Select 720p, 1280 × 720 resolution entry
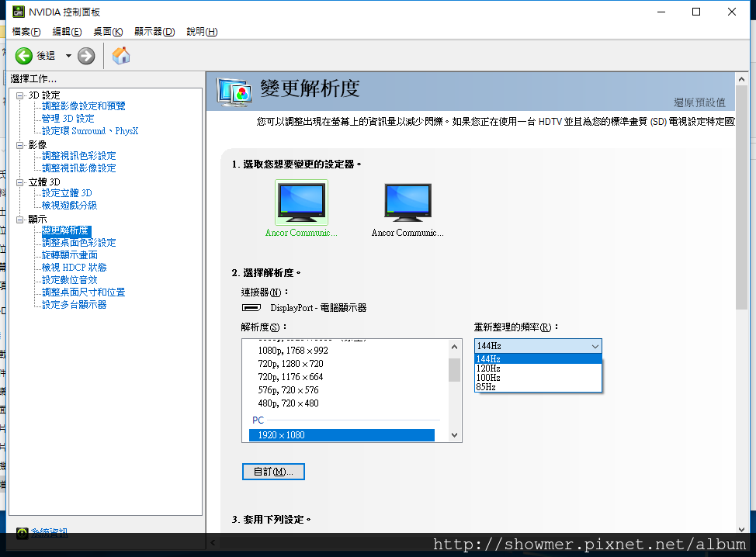This screenshot has width=756, height=557. tap(291, 364)
